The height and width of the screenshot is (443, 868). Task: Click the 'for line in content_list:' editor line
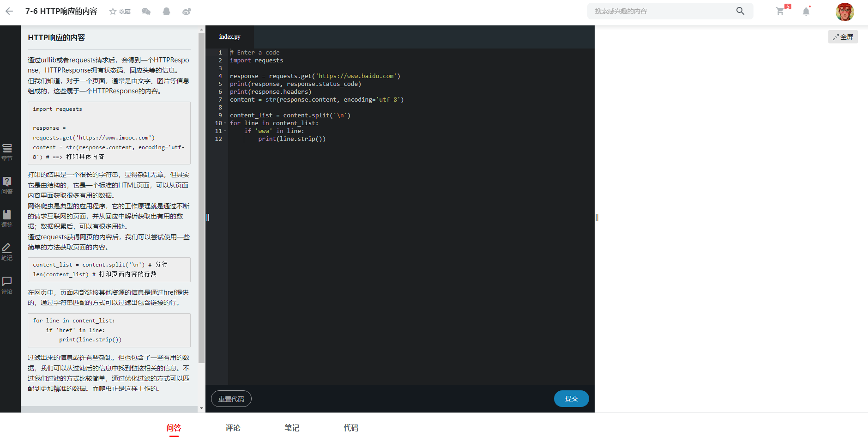274,123
